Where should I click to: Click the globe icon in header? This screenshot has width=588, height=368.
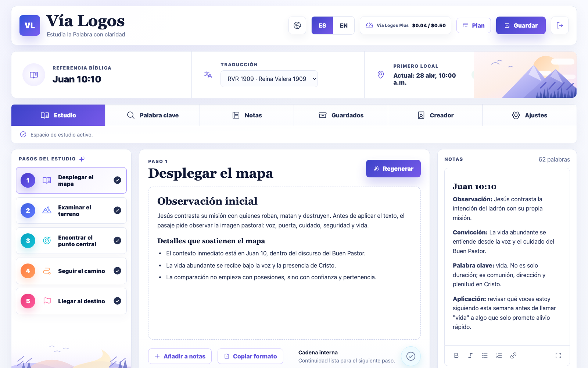(x=297, y=25)
